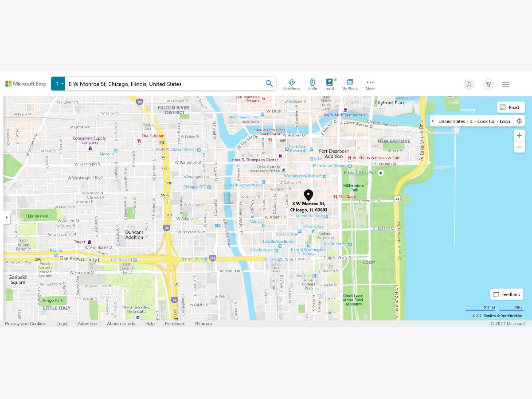Click the Skinner Park label
Image resolution: width=532 pixels, height=399 pixels.
[x=37, y=216]
